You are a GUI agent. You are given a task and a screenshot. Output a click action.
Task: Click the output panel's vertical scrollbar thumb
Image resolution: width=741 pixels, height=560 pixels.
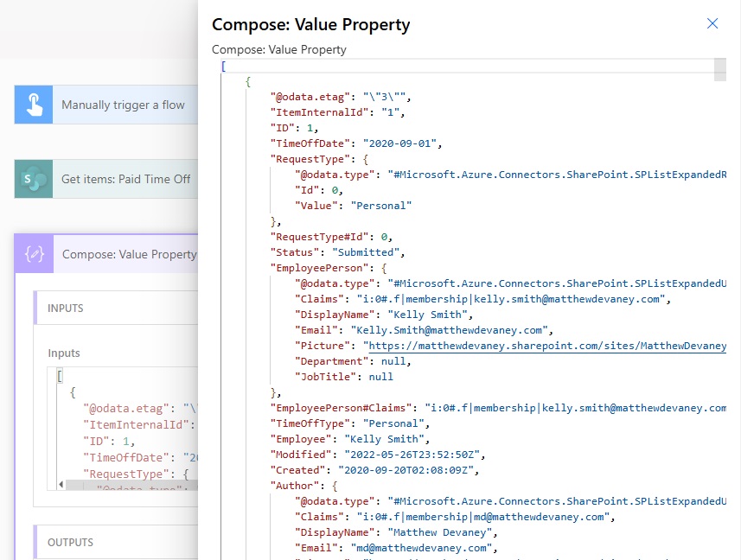click(x=719, y=70)
